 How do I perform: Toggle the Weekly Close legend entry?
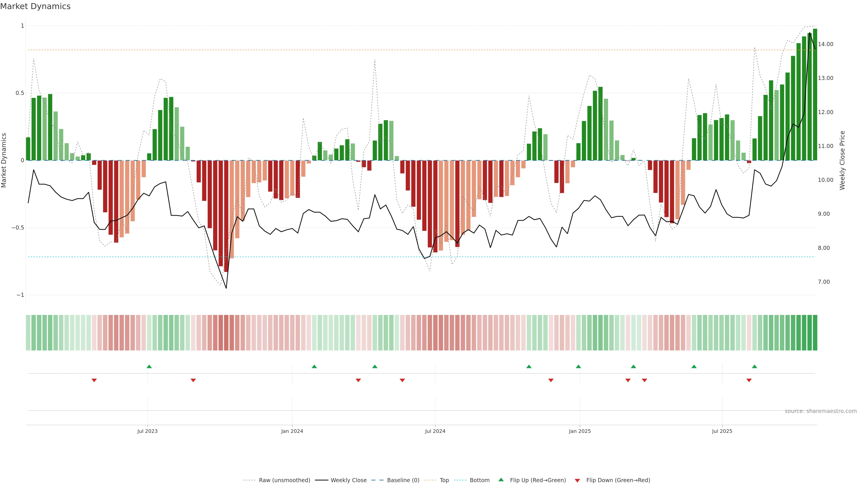(x=348, y=480)
